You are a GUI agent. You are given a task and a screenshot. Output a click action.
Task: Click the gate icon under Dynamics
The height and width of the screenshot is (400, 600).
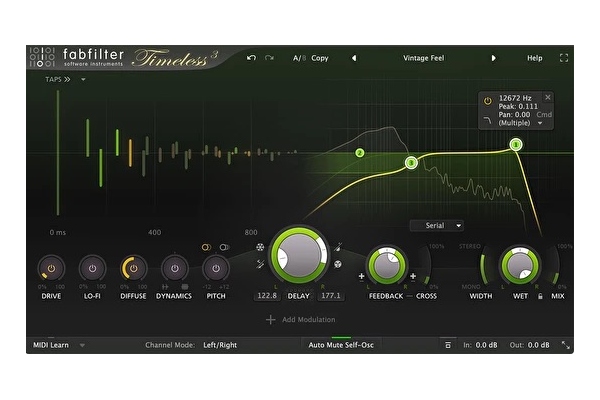(165, 287)
